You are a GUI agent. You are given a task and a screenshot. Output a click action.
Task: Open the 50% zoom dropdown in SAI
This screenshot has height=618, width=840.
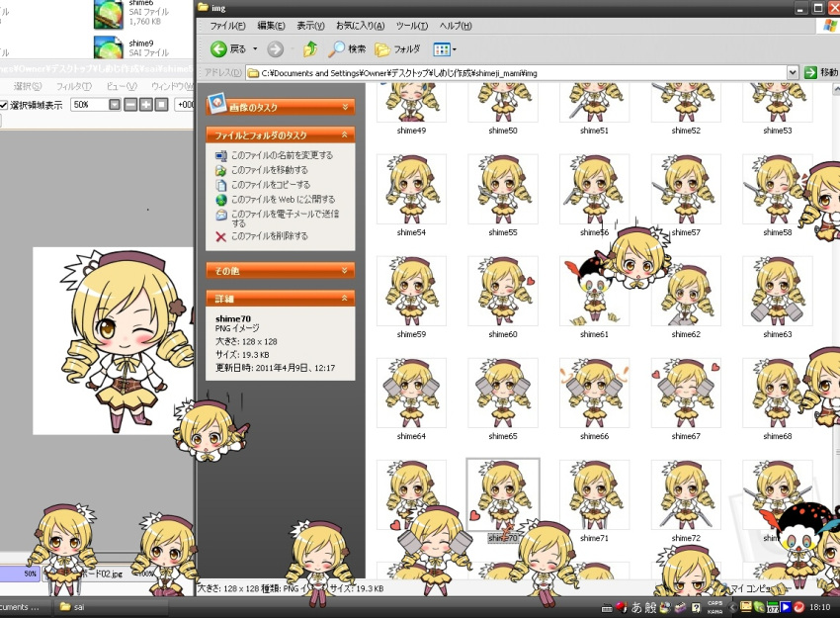[x=114, y=105]
